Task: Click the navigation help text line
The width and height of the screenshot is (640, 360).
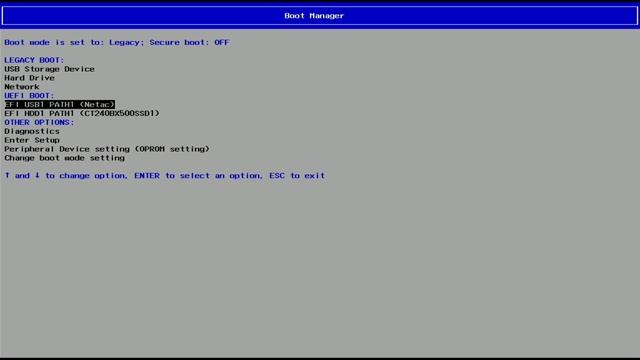Action: click(165, 176)
